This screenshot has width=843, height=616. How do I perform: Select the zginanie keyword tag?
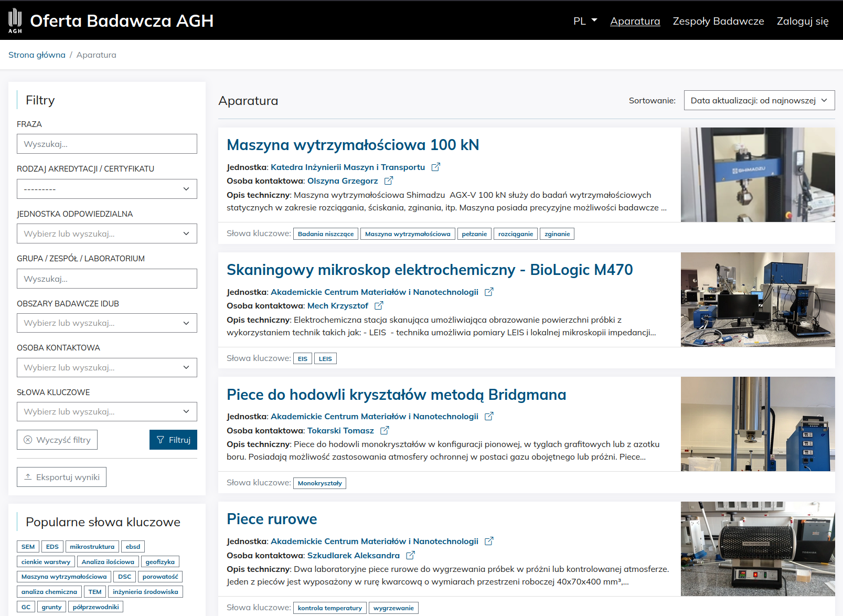pyautogui.click(x=557, y=234)
